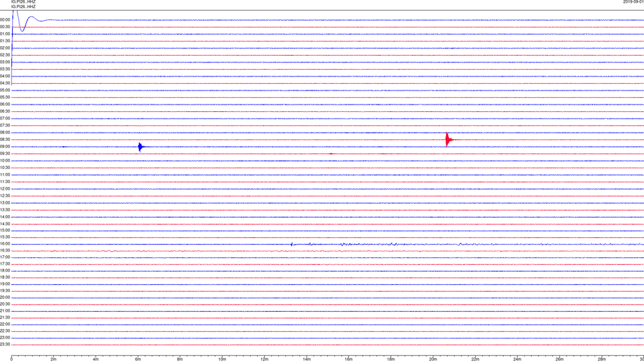Select the 14:00 time label

pyautogui.click(x=5, y=217)
